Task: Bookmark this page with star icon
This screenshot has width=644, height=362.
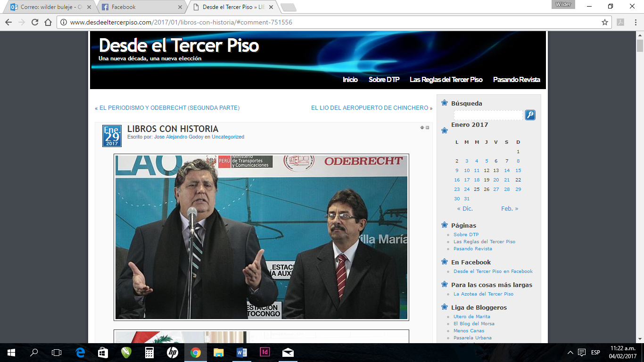Action: point(605,22)
